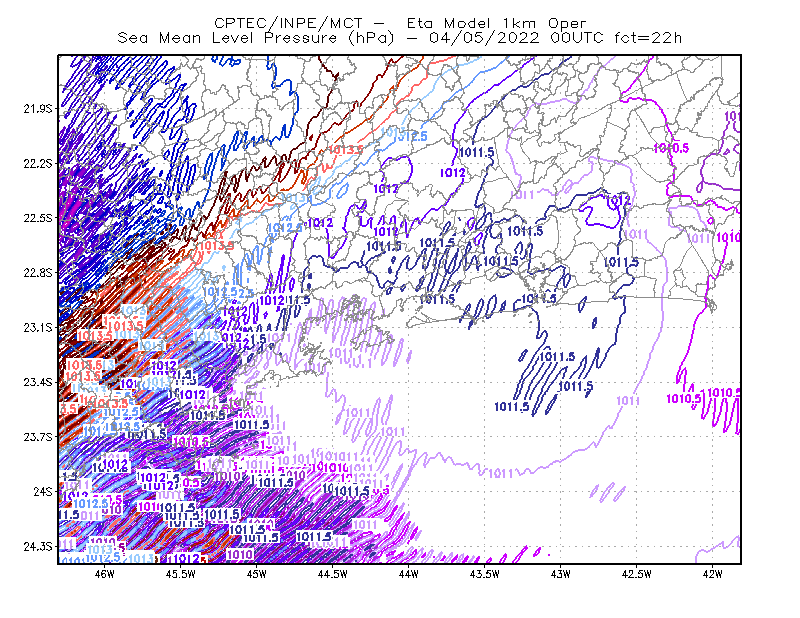Click the 42.5W longitude axis label
800x618 pixels.
pyautogui.click(x=636, y=574)
